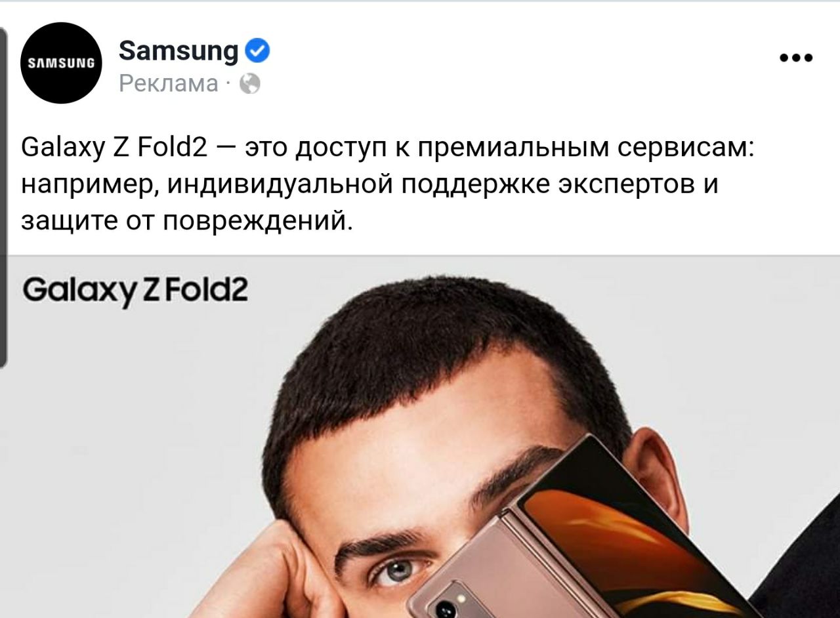Click the word Galaxy Z Fold2 starting caption

(x=115, y=150)
